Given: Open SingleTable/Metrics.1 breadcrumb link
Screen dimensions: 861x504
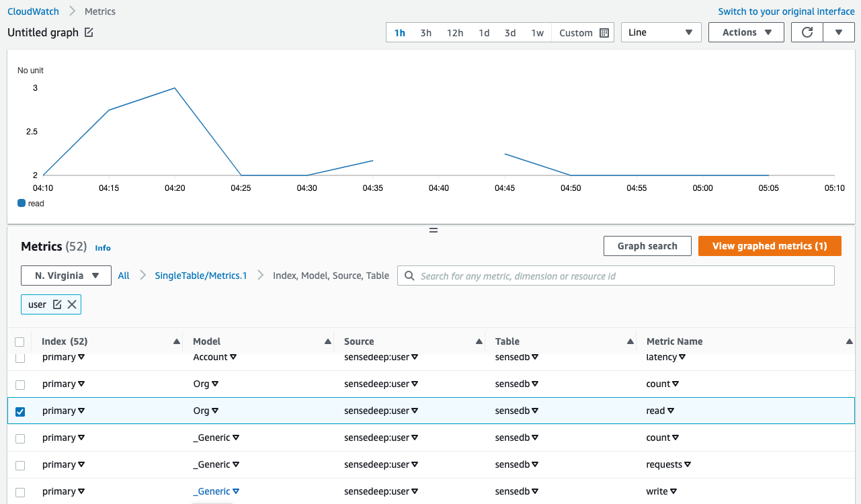Looking at the screenshot, I should [x=201, y=276].
